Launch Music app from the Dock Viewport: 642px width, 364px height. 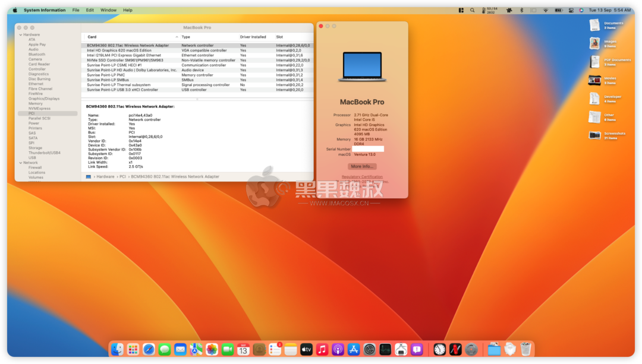pyautogui.click(x=322, y=349)
